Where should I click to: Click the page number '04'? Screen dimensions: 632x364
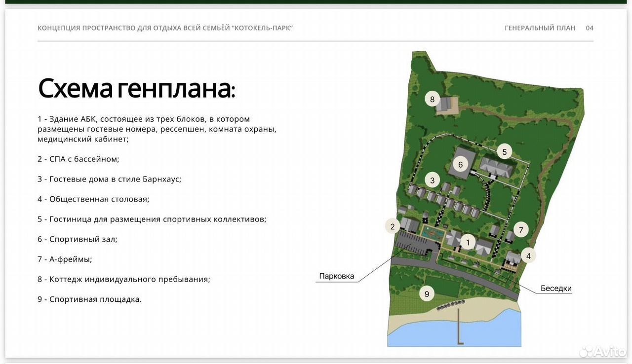[x=590, y=28]
